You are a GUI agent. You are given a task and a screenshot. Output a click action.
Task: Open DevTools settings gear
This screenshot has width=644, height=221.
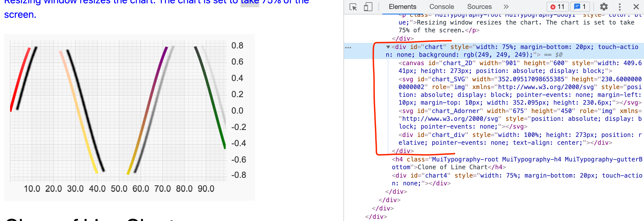coord(603,7)
